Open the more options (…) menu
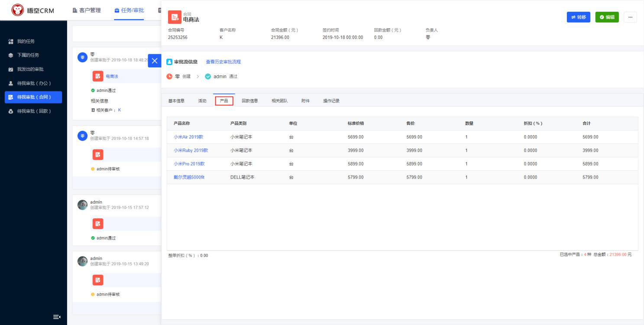This screenshot has width=644, height=325. point(630,17)
